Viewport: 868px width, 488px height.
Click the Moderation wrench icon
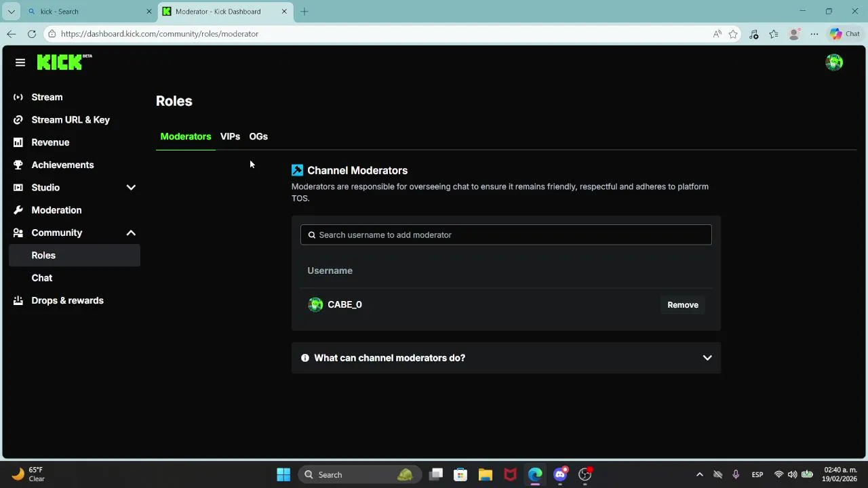pyautogui.click(x=18, y=210)
